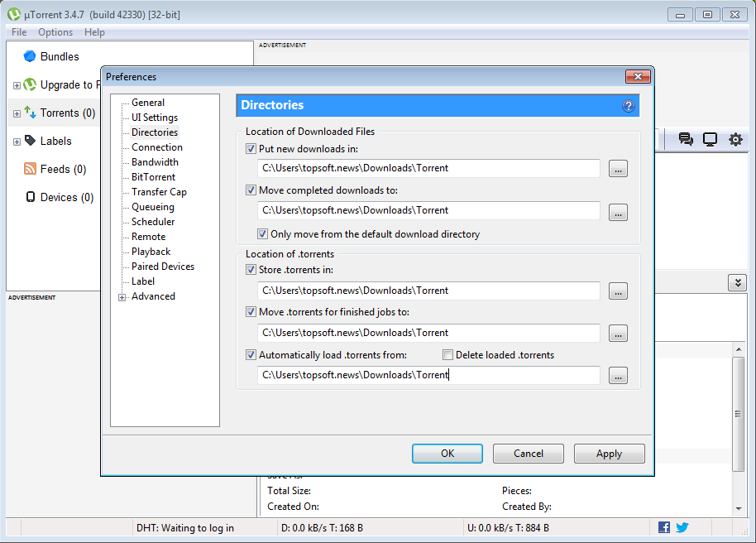Enable 'Delete loaded .torrents' checkbox
This screenshot has width=756, height=543.
click(448, 355)
